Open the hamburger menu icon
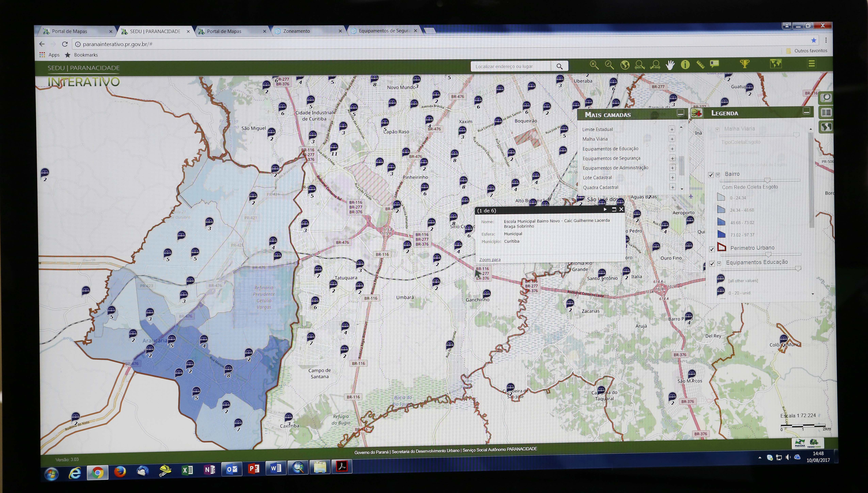The width and height of the screenshot is (868, 493). tap(811, 63)
